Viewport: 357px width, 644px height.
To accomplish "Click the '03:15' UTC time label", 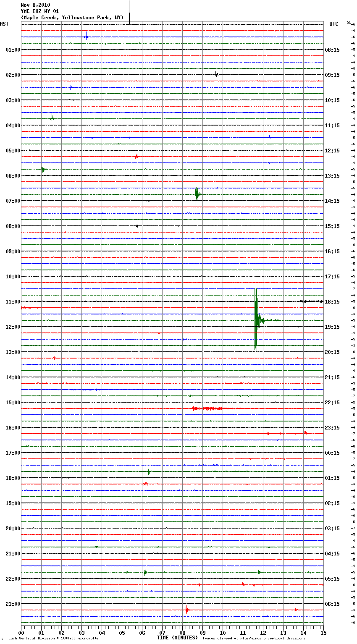I will point(332,529).
